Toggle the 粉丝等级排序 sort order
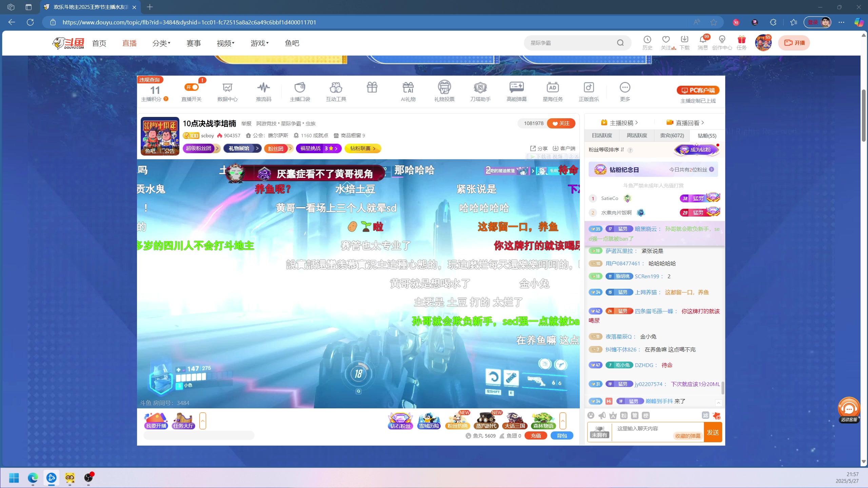The image size is (868, 488). tap(606, 149)
